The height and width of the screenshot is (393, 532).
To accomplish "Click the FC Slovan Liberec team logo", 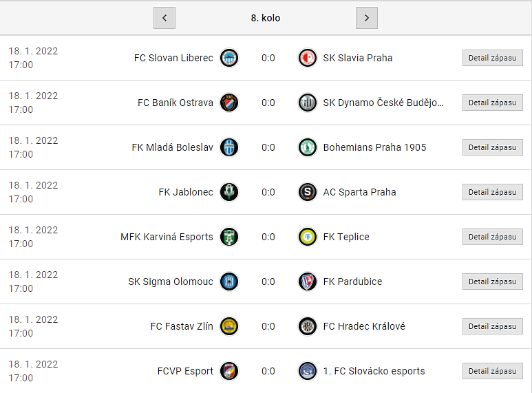I will click(229, 58).
